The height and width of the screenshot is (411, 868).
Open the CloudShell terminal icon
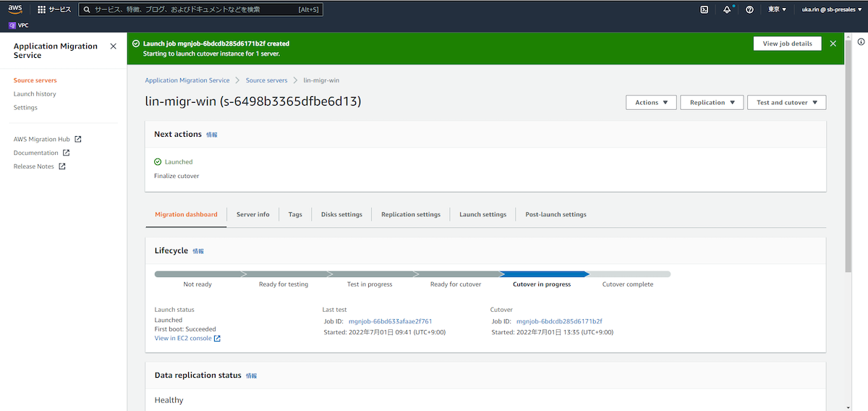tap(704, 9)
